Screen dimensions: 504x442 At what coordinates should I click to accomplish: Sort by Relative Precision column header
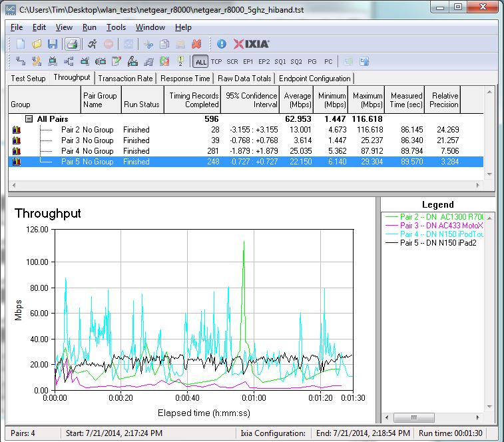[x=443, y=100]
